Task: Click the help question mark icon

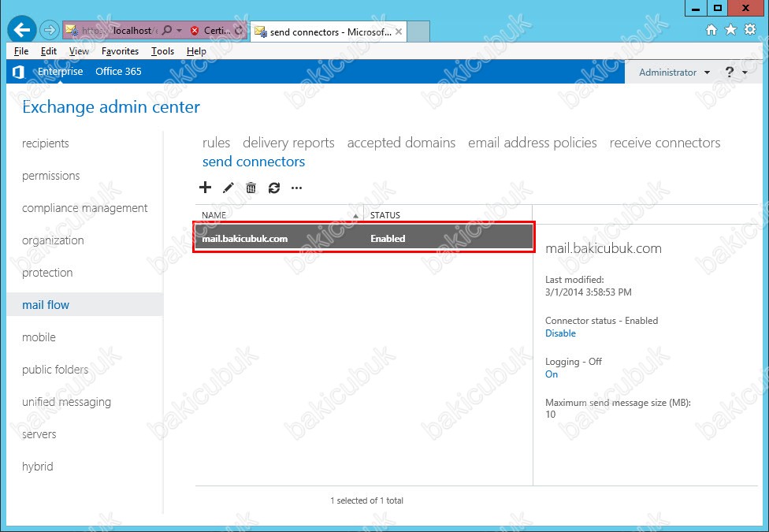Action: (730, 73)
